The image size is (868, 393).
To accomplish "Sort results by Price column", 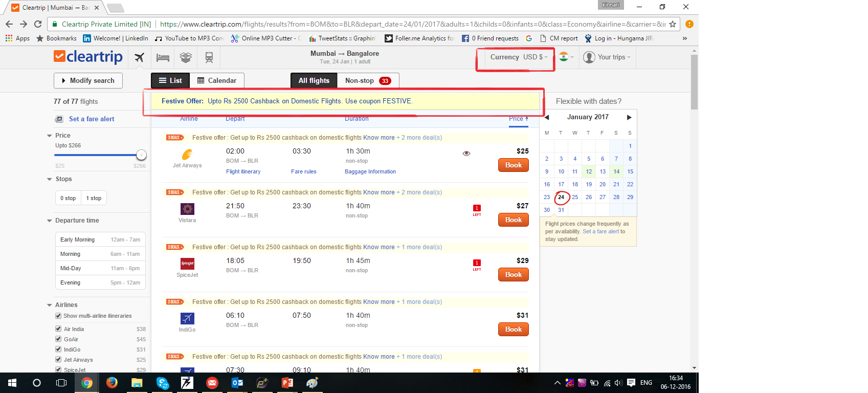I will pyautogui.click(x=519, y=119).
